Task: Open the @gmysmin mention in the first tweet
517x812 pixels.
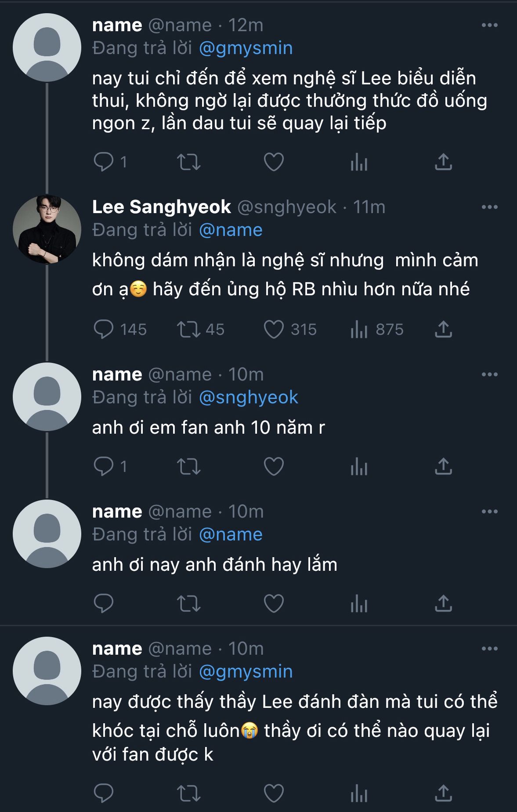Action: click(x=246, y=48)
